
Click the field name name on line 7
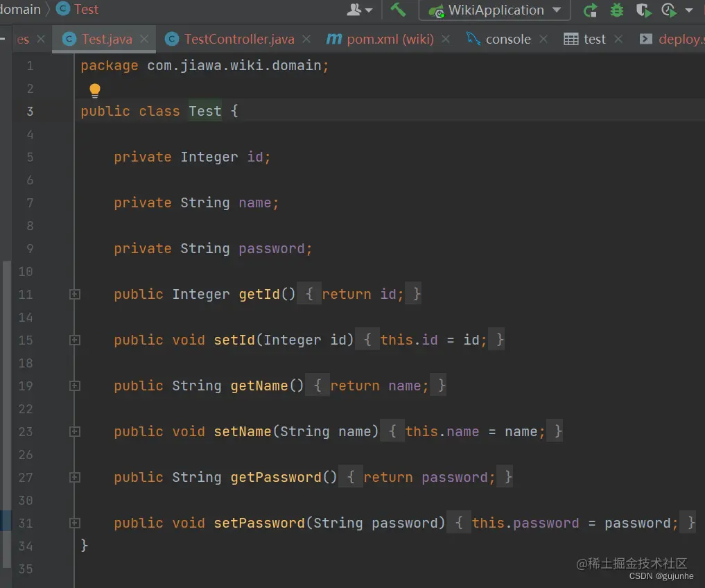[255, 203]
